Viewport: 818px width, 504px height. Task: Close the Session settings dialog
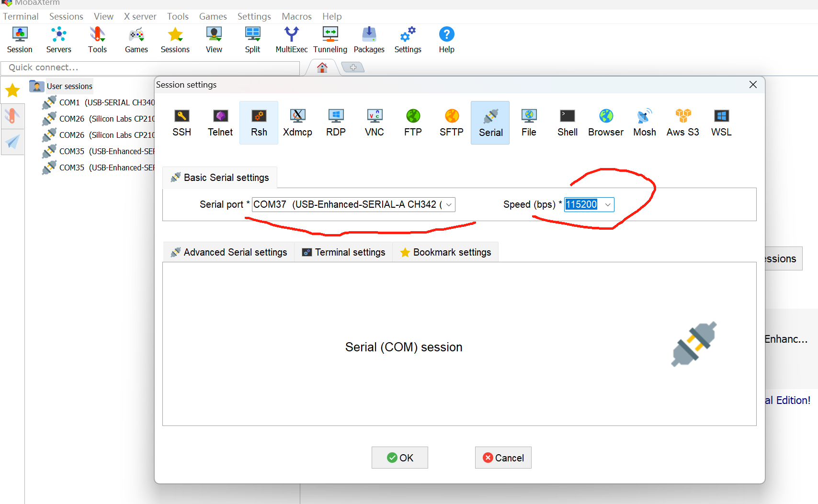(753, 85)
